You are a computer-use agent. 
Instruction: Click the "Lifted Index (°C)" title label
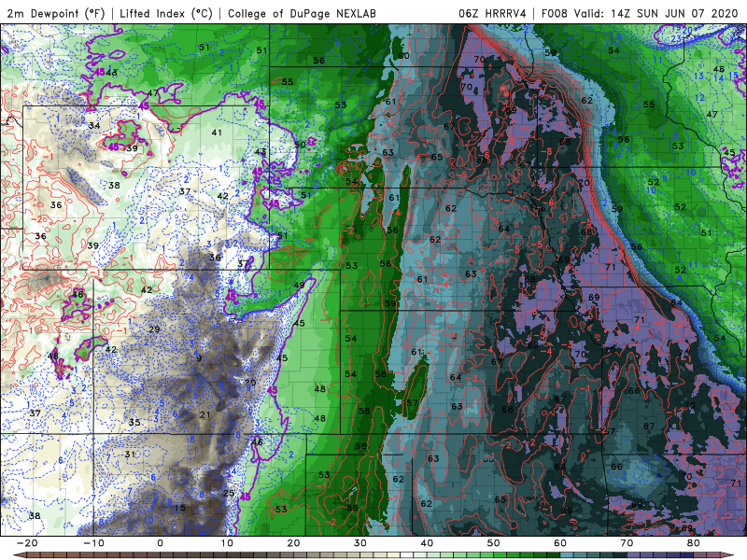point(166,13)
